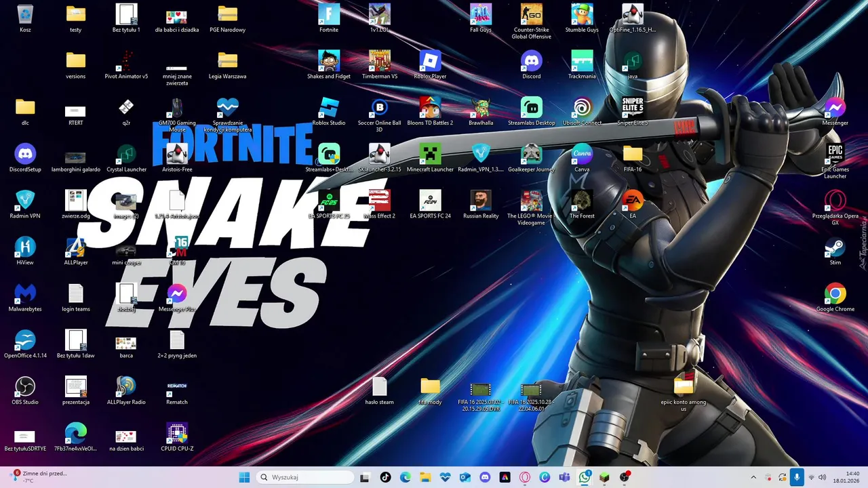This screenshot has height=488, width=868.
Task: Open the epiic konto among us folder
Action: 684,394
